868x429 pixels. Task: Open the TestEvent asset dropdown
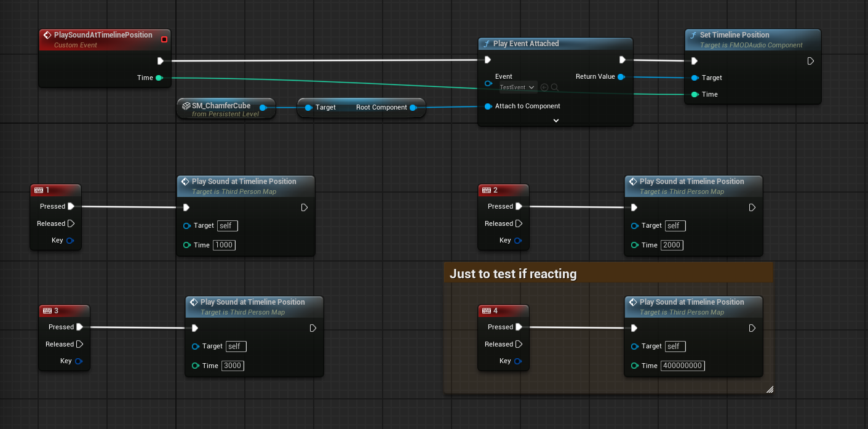click(517, 87)
